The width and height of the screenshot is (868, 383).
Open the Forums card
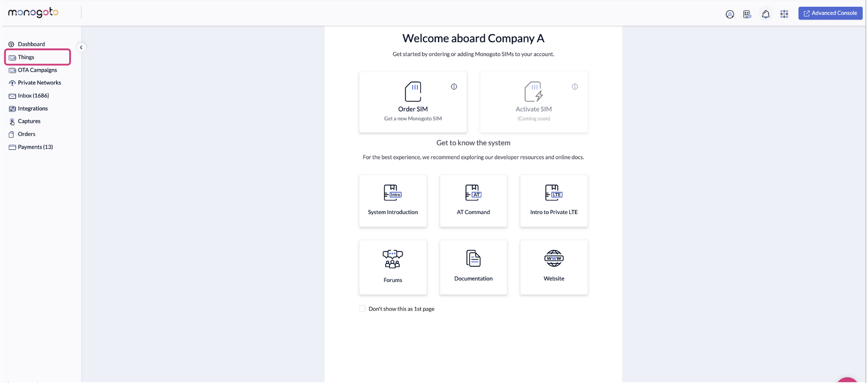click(x=392, y=267)
